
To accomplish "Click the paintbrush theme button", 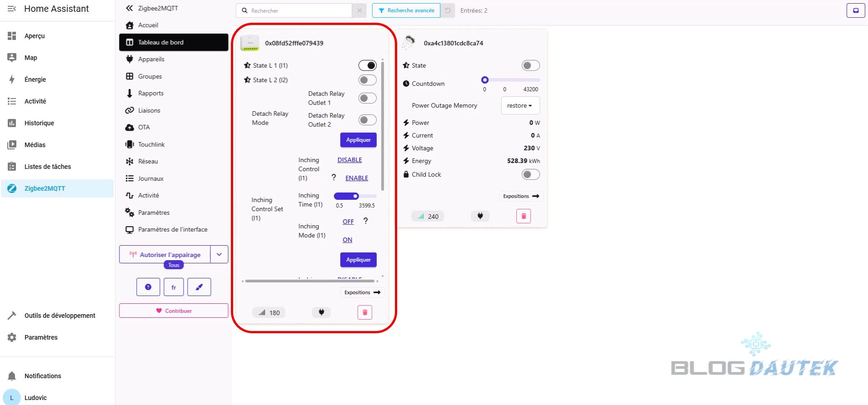I will tap(199, 287).
